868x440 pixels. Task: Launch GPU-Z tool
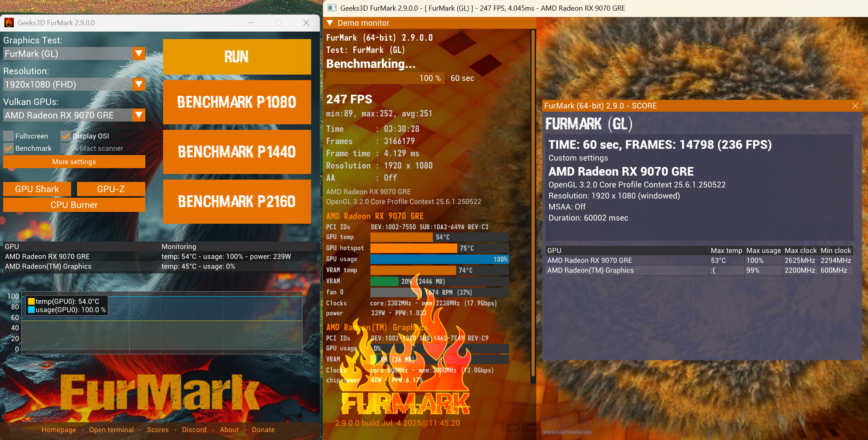pos(111,189)
